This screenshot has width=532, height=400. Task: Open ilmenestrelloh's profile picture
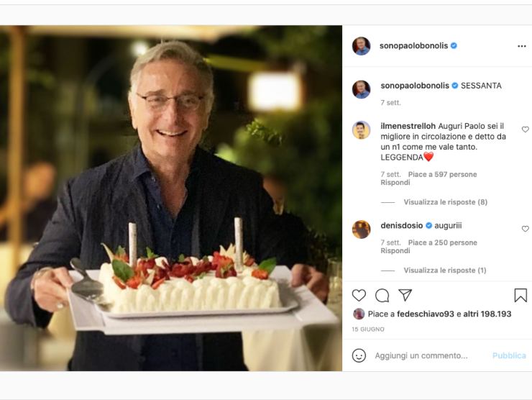click(361, 130)
